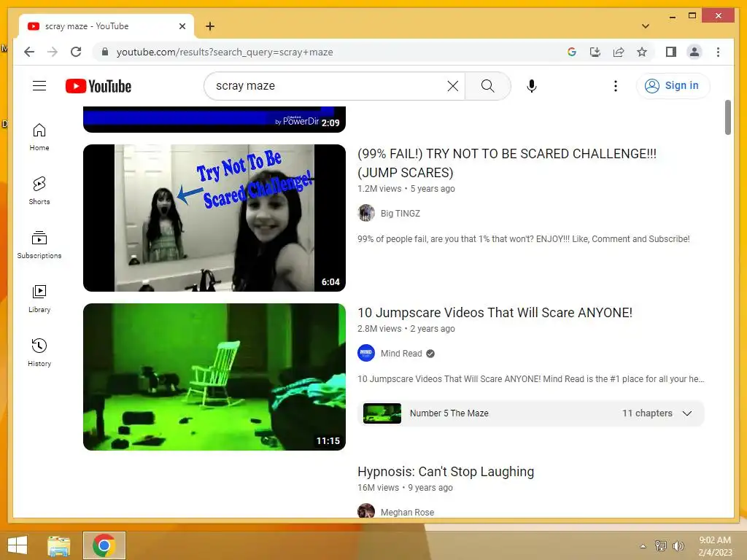747x560 pixels.
Task: Click the address bar URL
Action: click(225, 52)
